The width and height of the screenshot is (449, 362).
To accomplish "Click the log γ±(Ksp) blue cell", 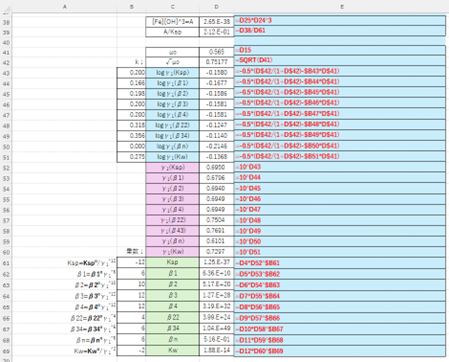I will click(172, 72).
